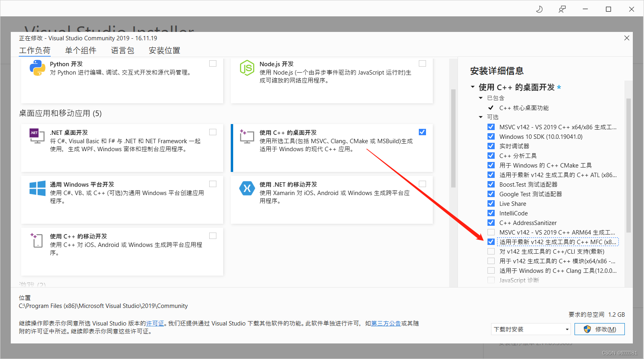Check the Universal Windows Platform workload
Screen dimensions: 644x359
[213, 184]
